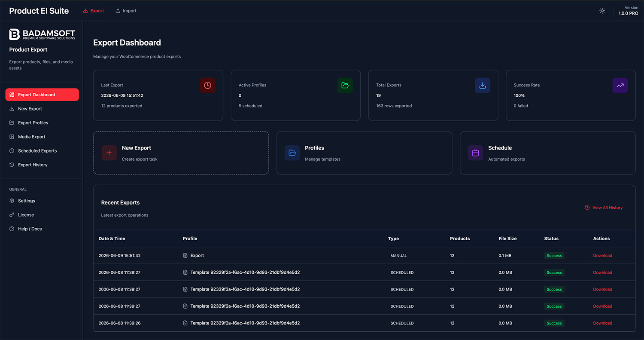
Task: Open the Profiles manage templates card
Action: coord(364,153)
